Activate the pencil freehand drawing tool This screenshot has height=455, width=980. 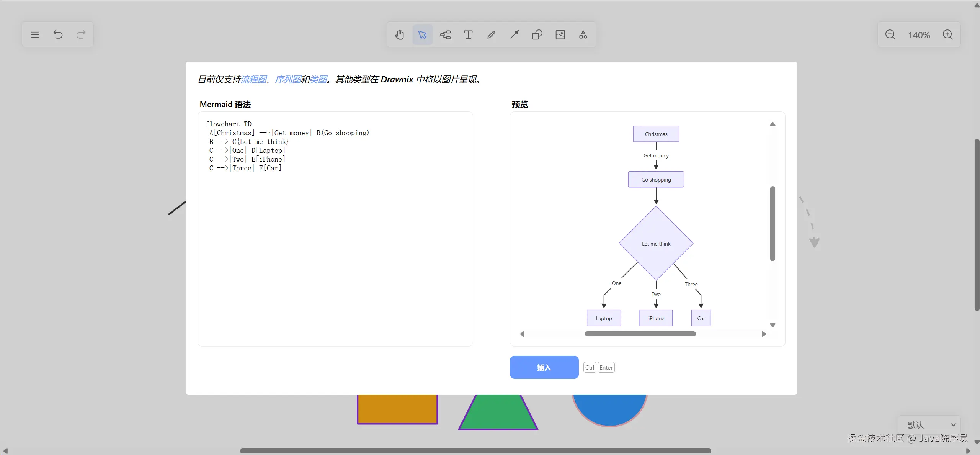(x=491, y=35)
